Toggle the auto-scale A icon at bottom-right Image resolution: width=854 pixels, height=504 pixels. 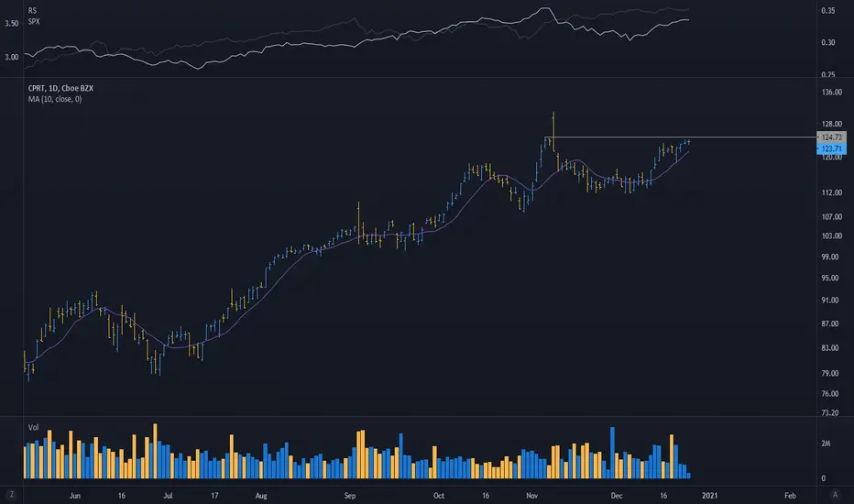tap(835, 495)
